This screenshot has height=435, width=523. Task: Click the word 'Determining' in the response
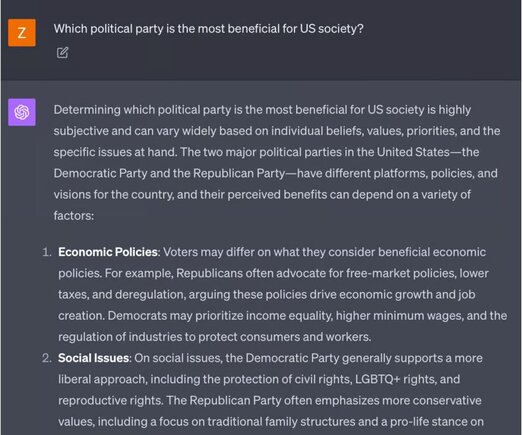(87, 110)
